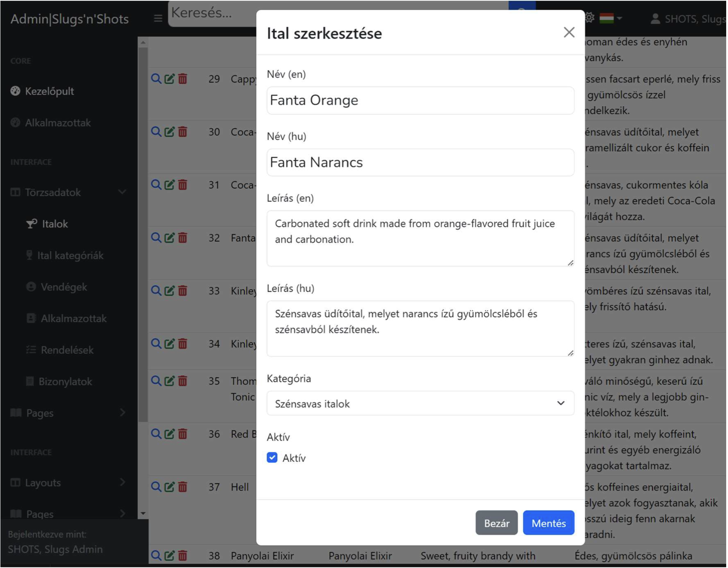Click the sidebar scrollbar down arrow
Image resolution: width=728 pixels, height=568 pixels.
(143, 514)
